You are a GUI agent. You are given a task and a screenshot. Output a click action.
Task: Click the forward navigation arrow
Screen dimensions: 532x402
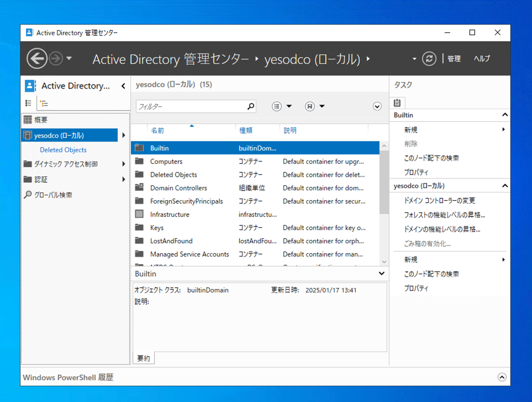tap(56, 58)
